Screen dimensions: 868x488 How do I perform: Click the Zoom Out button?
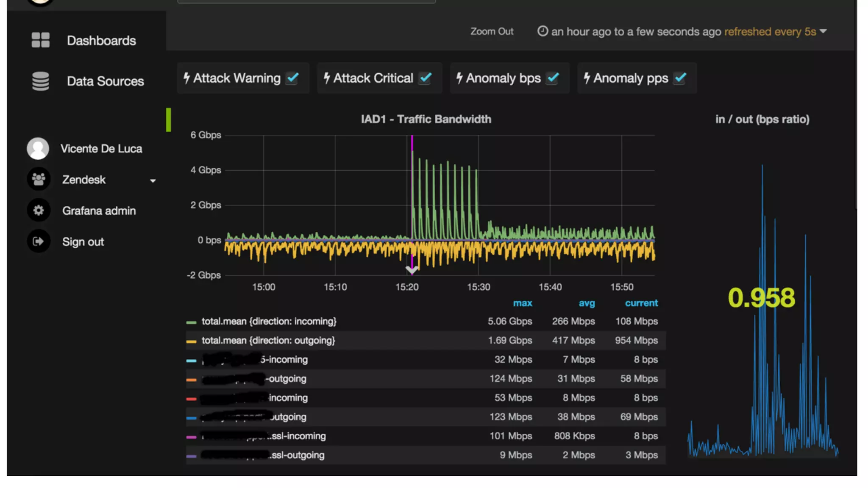[492, 32]
